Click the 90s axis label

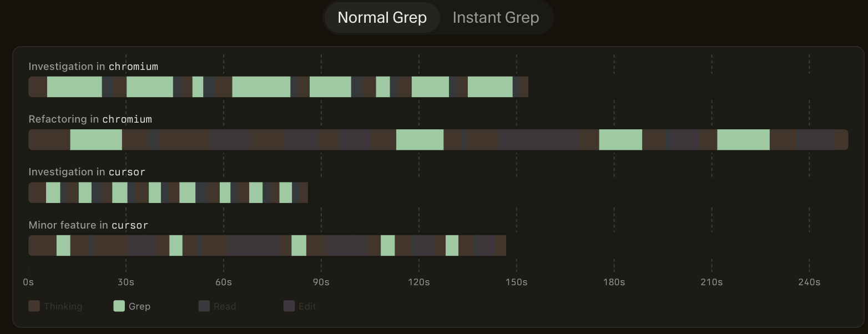pos(321,282)
